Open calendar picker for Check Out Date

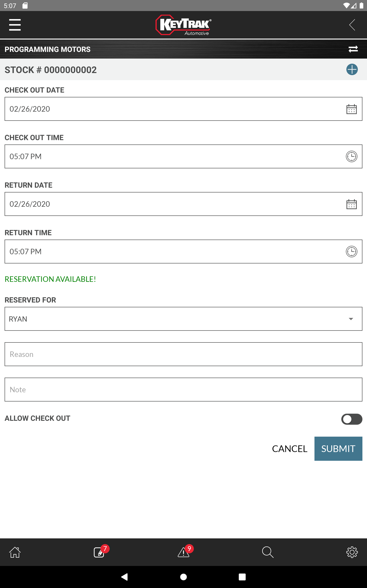(351, 109)
